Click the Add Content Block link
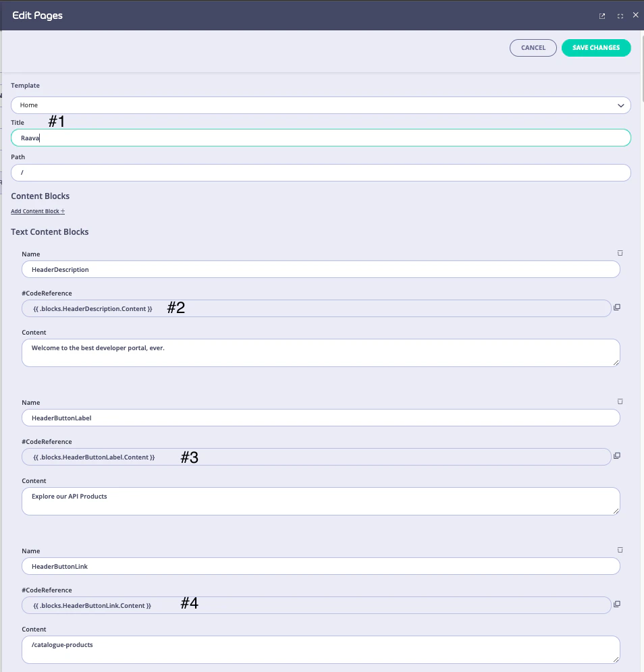 [x=37, y=211]
